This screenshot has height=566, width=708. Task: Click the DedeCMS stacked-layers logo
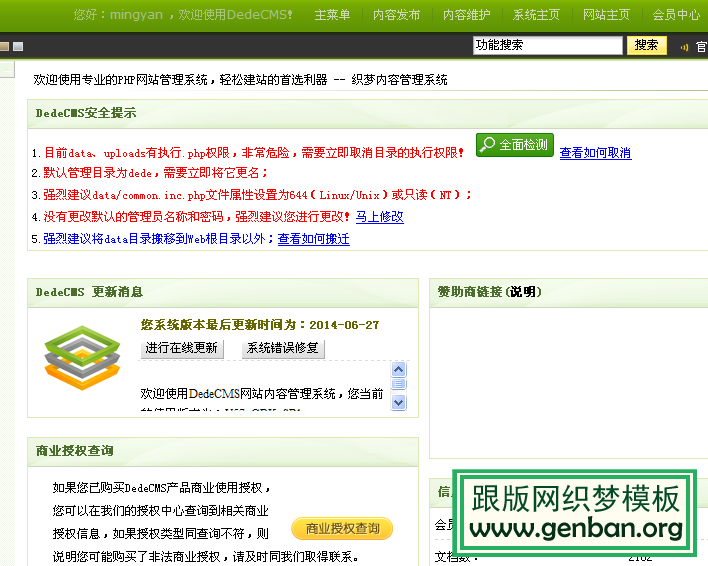[82, 357]
